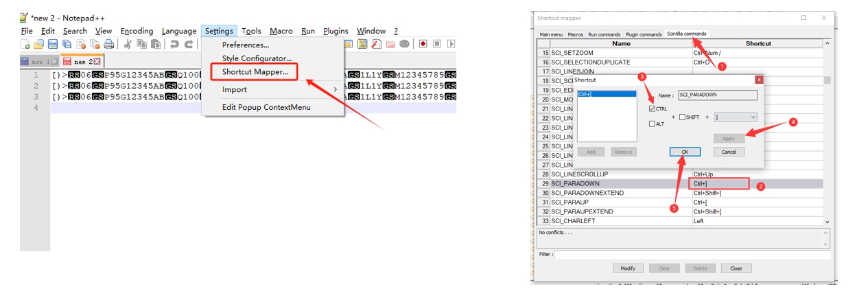Click the Start Recording macro icon
This screenshot has height=289, width=868.
423,44
